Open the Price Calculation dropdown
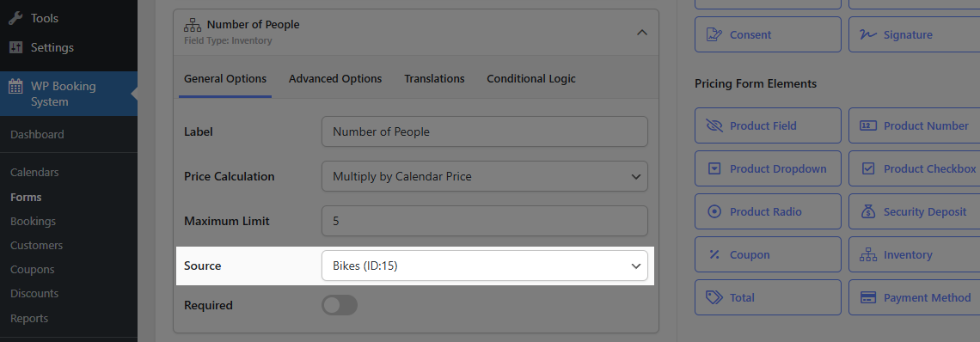Viewport: 980px width, 342px height. tap(484, 176)
